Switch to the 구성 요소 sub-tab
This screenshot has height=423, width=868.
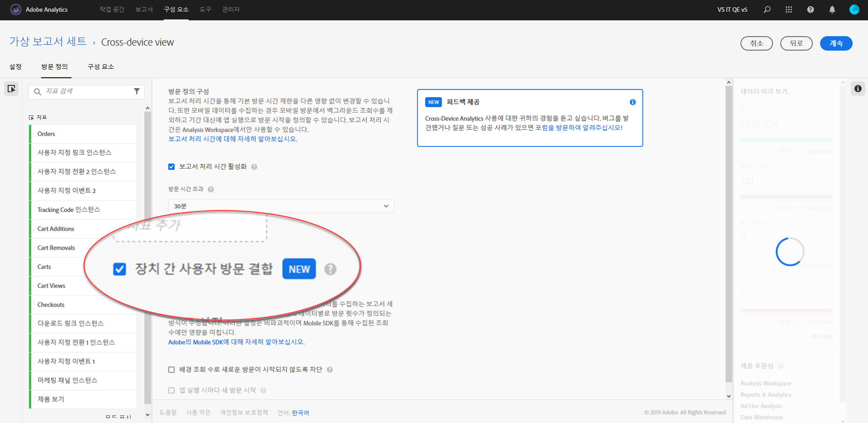click(x=101, y=67)
